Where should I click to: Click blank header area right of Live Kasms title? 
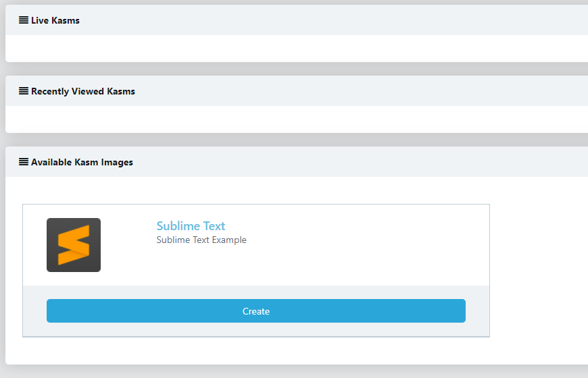[x=338, y=20]
